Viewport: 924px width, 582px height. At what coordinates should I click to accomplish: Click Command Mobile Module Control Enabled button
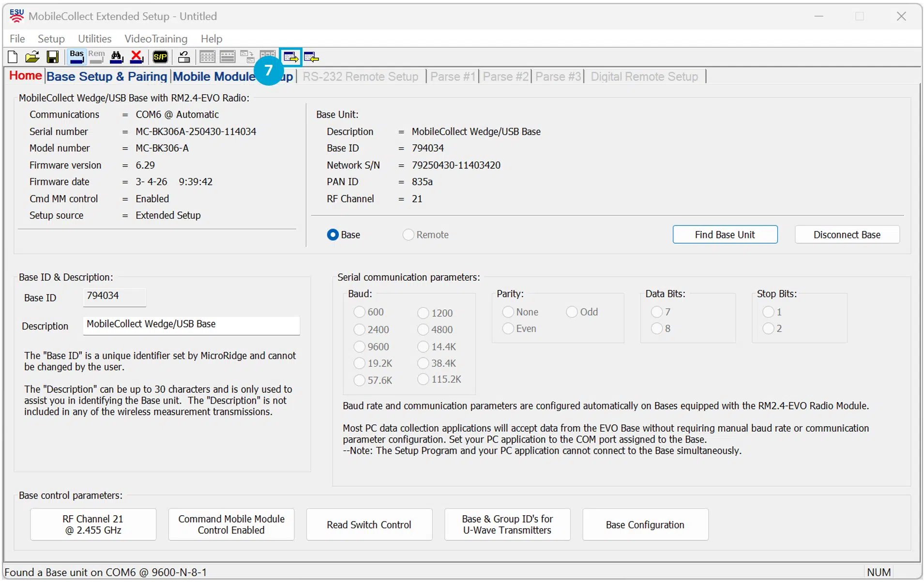coord(231,524)
